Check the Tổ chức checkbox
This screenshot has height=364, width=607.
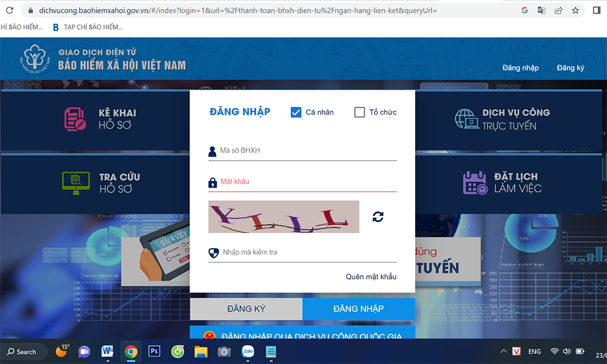(359, 112)
